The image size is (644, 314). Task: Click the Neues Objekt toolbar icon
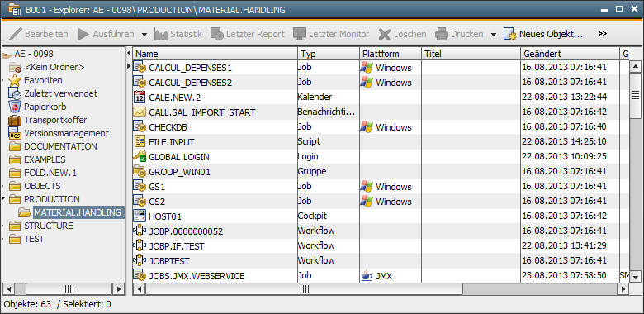click(x=510, y=34)
